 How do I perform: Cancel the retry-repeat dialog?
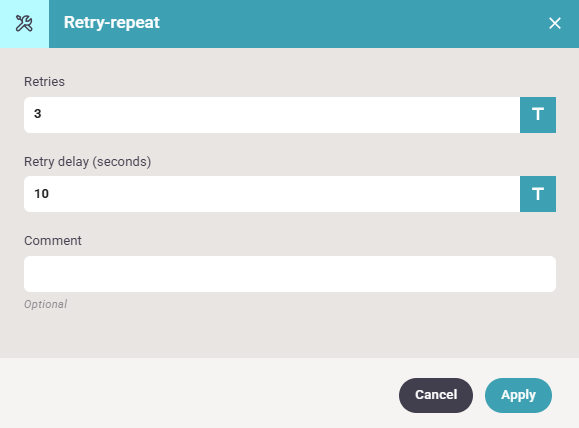click(x=436, y=395)
